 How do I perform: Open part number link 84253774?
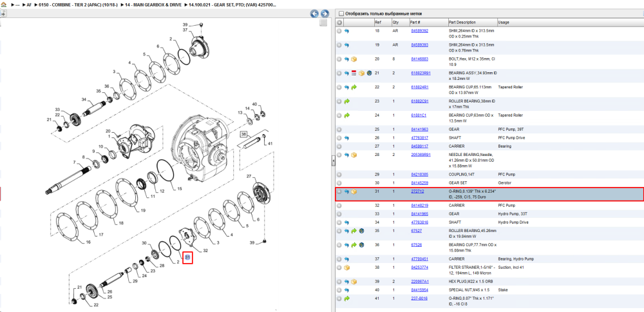[420, 268]
